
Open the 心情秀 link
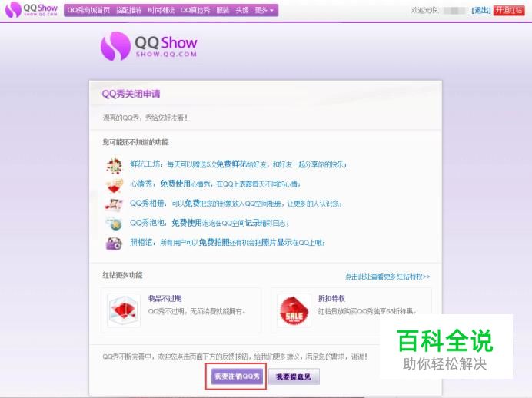point(141,184)
